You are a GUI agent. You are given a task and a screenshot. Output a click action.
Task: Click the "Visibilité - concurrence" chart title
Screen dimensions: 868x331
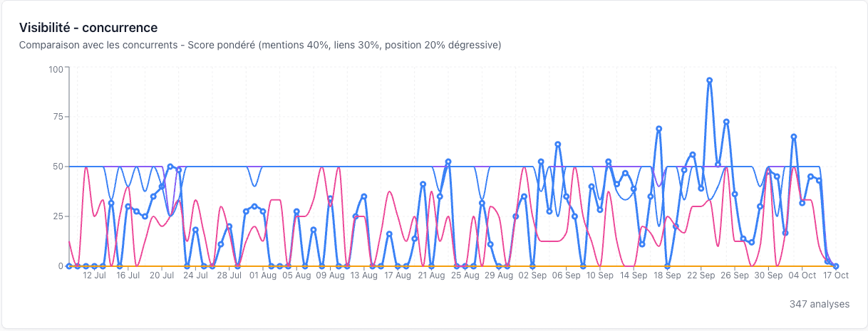click(x=88, y=28)
